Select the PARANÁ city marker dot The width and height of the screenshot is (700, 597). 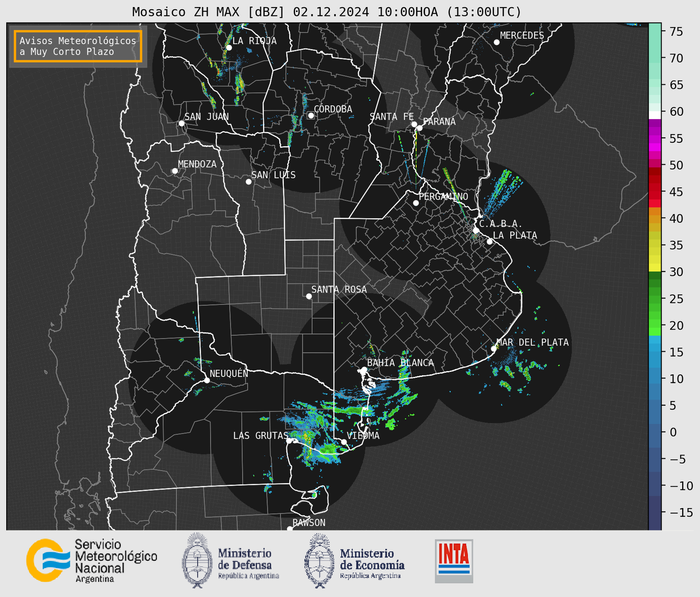pyautogui.click(x=420, y=128)
